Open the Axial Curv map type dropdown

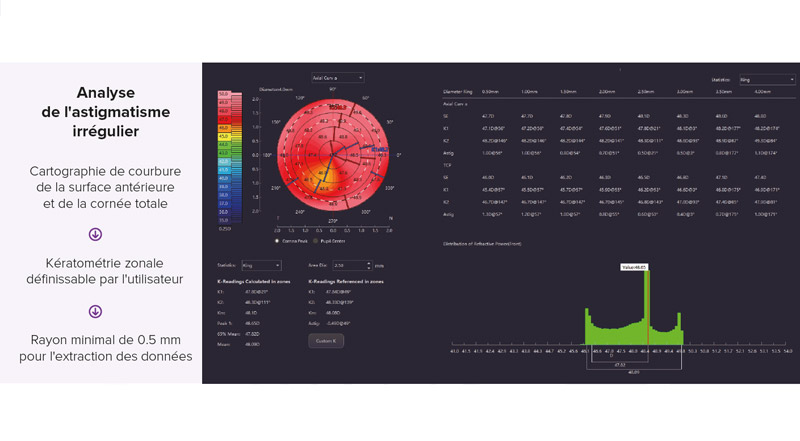pos(337,78)
